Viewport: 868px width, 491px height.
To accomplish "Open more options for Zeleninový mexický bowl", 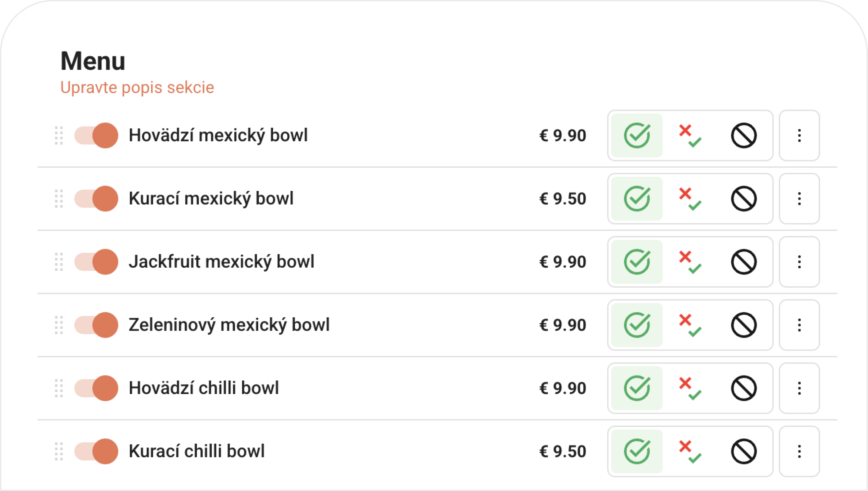I will point(799,325).
